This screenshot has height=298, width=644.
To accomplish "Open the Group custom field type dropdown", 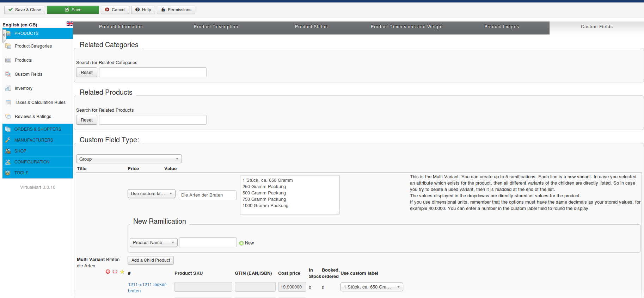I will tap(129, 159).
